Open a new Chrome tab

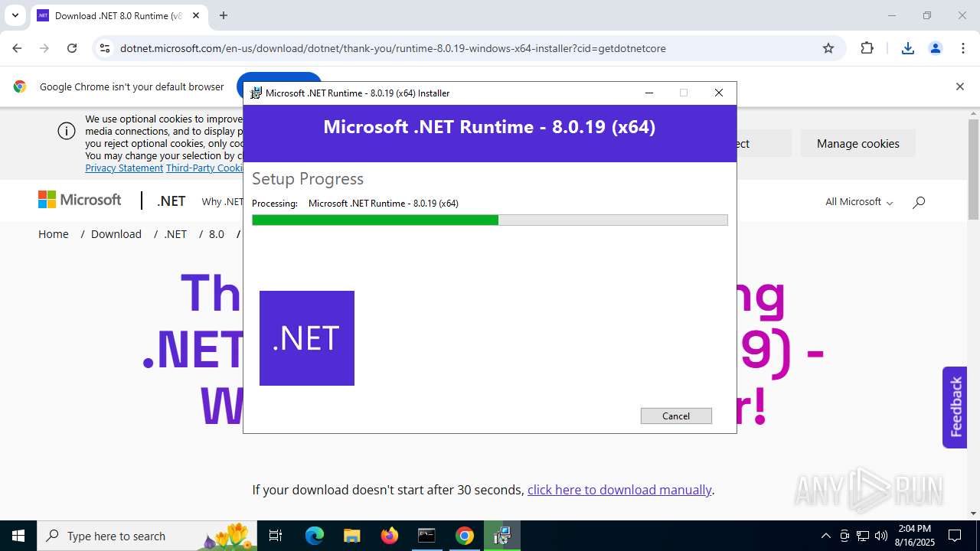224,15
